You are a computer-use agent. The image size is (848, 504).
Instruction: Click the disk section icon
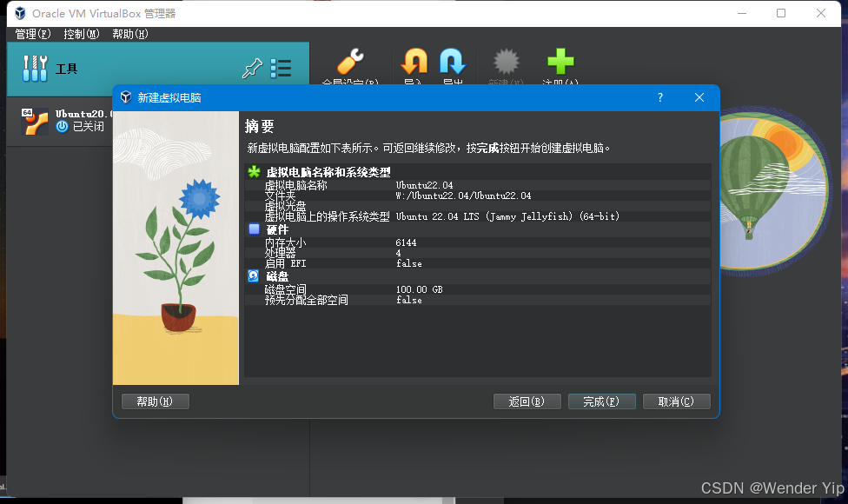click(253, 275)
